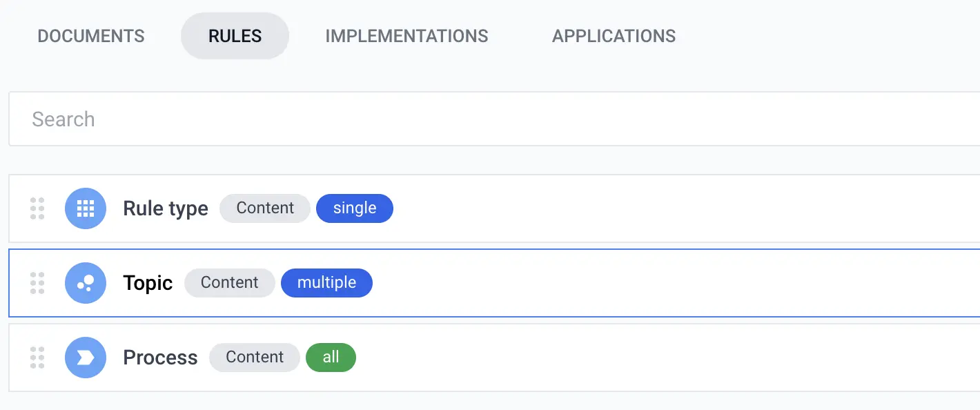This screenshot has height=410, width=980.
Task: Click the grid icon beside Rule type
Action: coord(86,208)
